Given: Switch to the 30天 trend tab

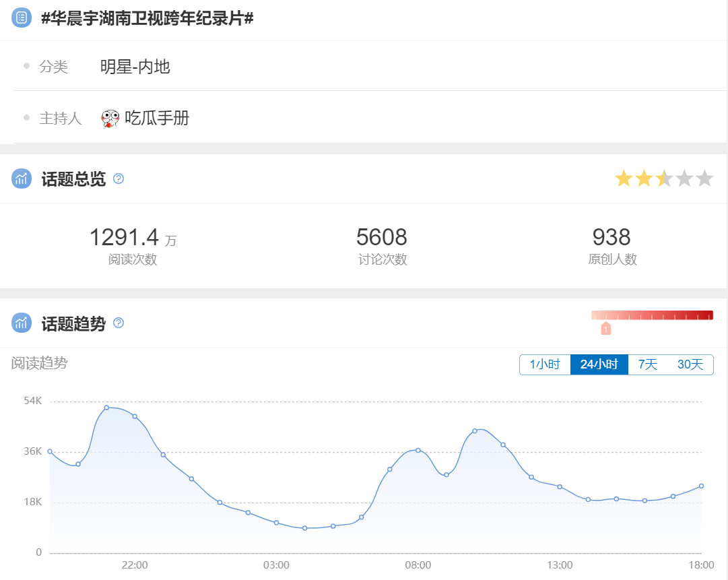Looking at the screenshot, I should click(x=691, y=364).
